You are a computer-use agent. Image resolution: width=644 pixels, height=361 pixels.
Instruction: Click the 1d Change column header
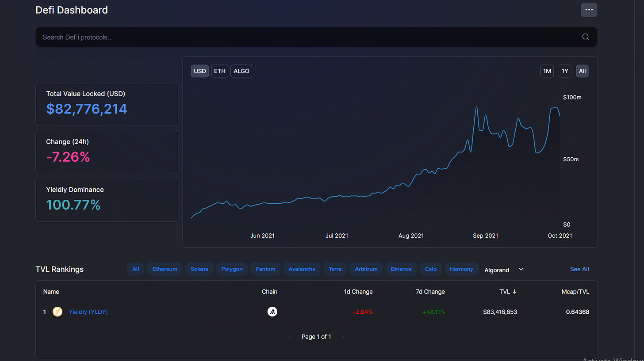click(358, 292)
